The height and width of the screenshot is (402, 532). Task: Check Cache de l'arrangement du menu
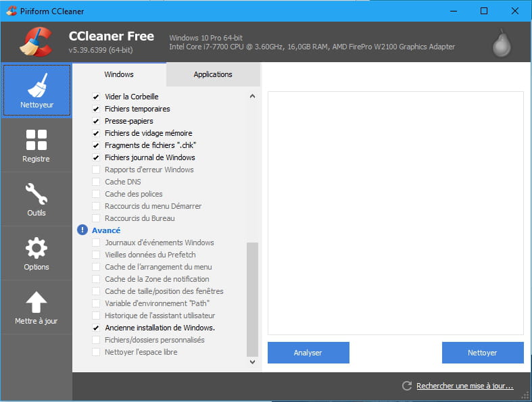click(96, 267)
